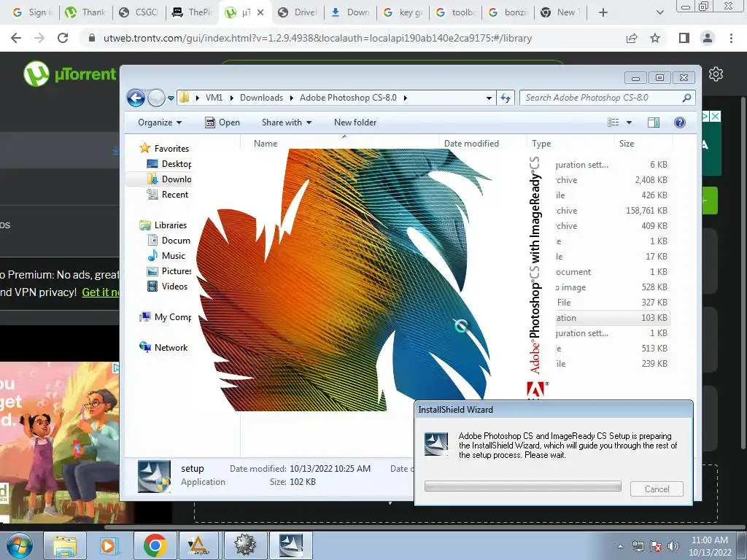The width and height of the screenshot is (747, 560).
Task: Open the Organize menu
Action: [160, 122]
